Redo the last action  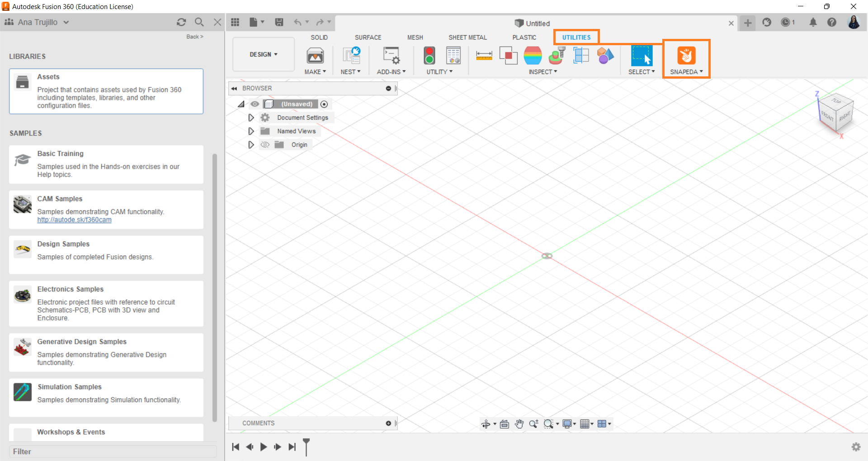320,22
